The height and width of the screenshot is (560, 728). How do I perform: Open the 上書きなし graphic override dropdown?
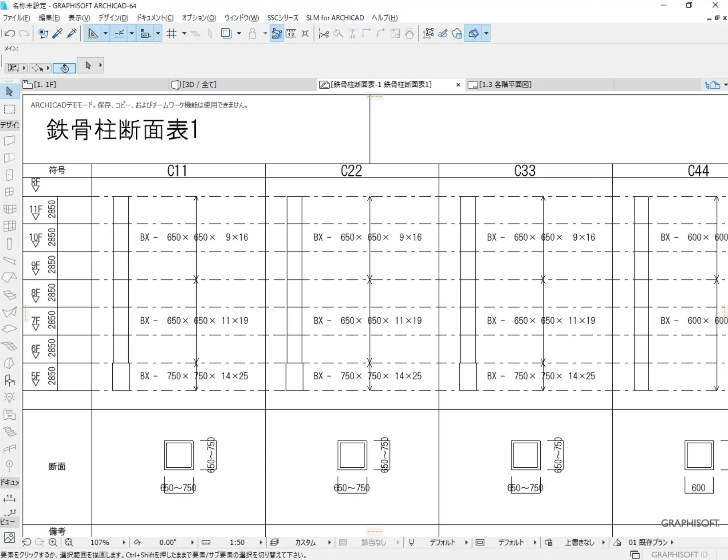[603, 542]
